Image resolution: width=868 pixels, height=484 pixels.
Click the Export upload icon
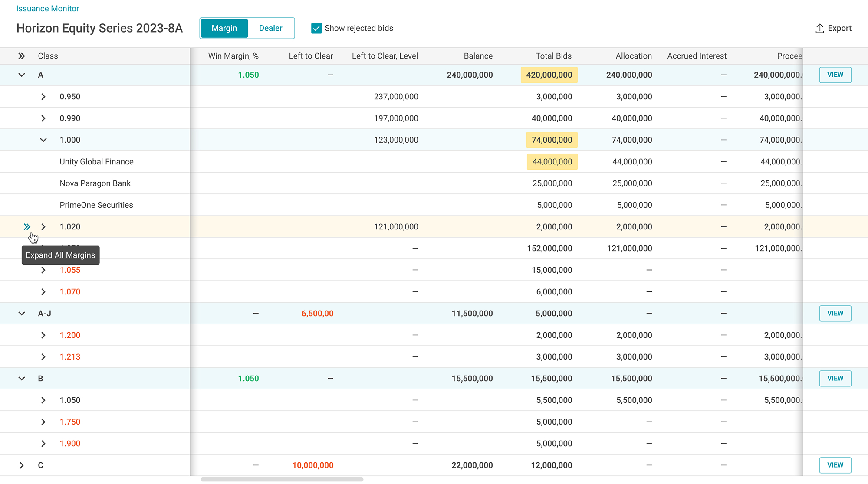point(819,28)
